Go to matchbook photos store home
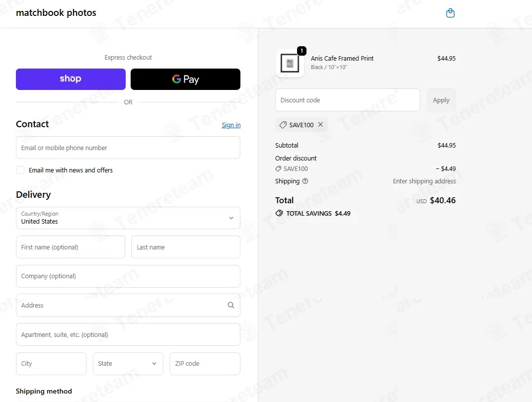The image size is (532, 402). 56,13
